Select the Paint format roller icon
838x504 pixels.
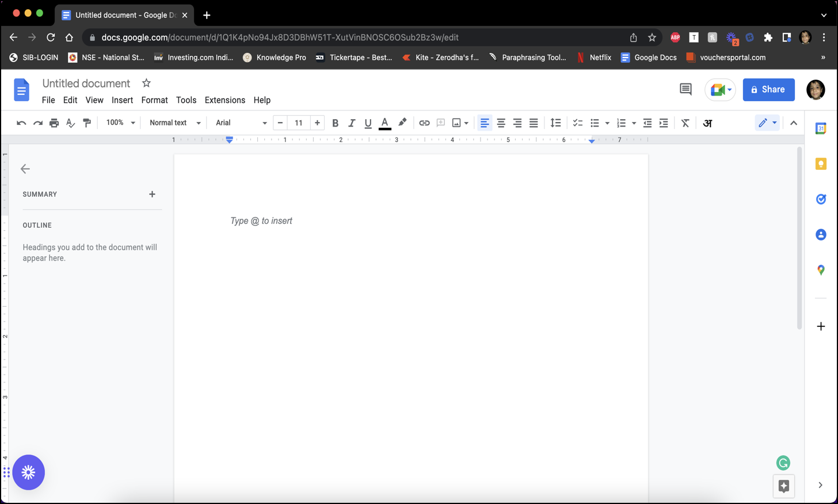87,123
